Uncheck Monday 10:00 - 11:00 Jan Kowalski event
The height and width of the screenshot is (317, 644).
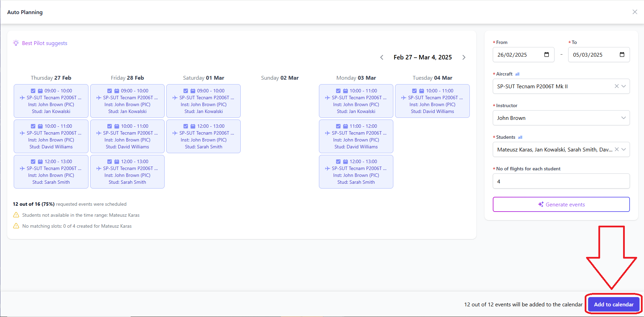[338, 91]
